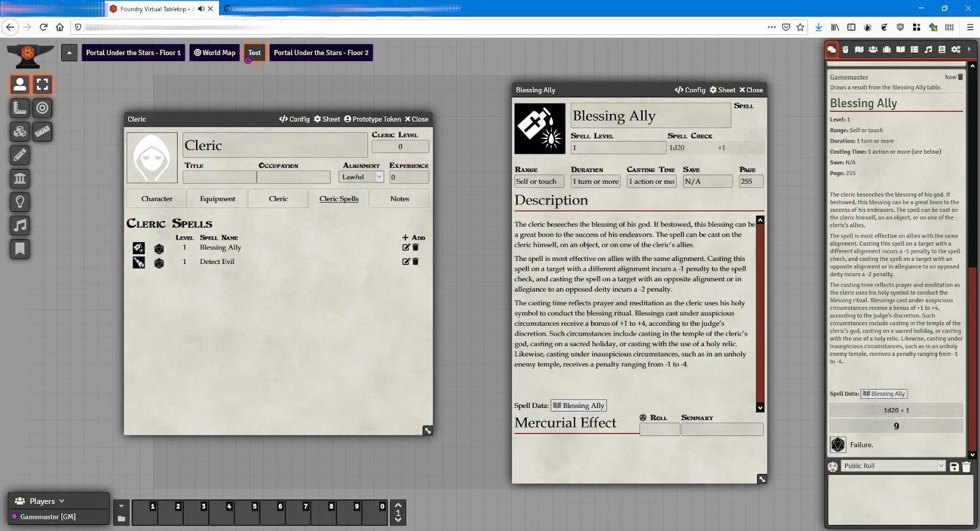Open Config on the Cleric window
The height and width of the screenshot is (531, 980).
(295, 119)
